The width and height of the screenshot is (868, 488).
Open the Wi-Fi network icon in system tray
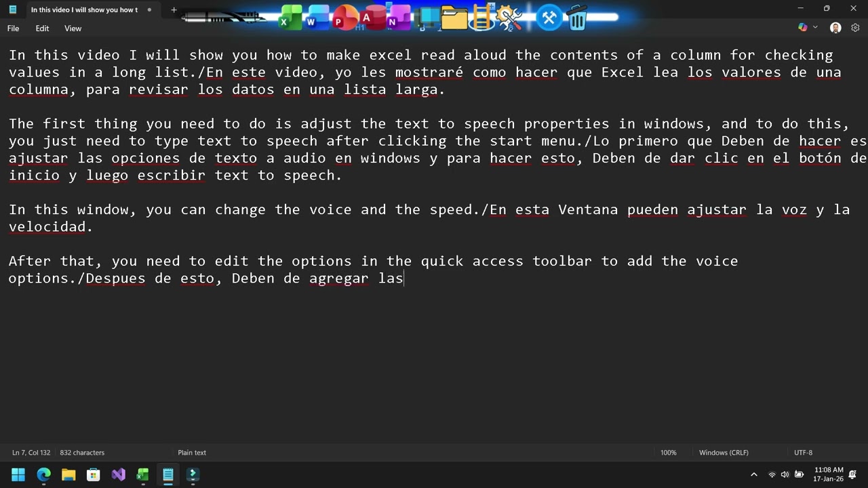click(772, 474)
